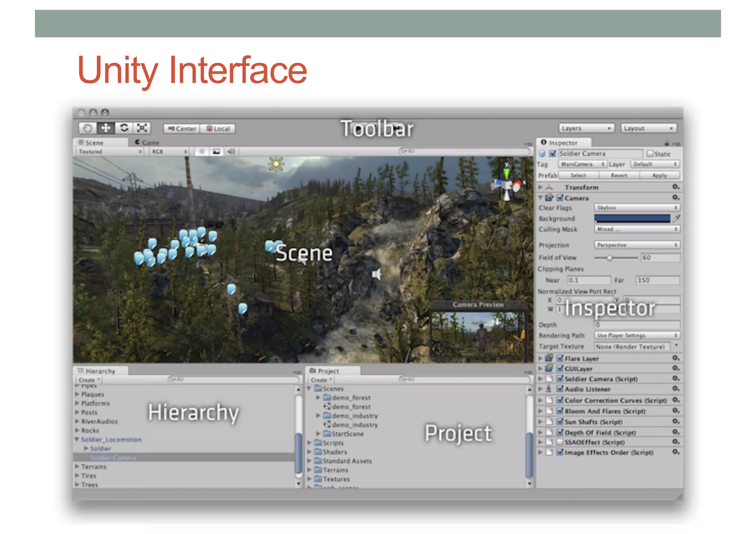Click demo_industry scene file icon

tap(327, 424)
